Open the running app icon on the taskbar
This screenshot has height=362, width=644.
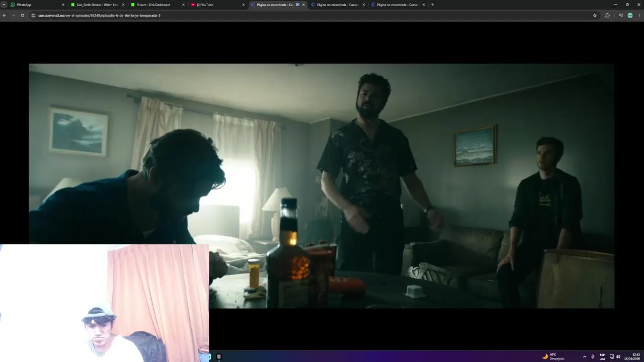tap(219, 356)
